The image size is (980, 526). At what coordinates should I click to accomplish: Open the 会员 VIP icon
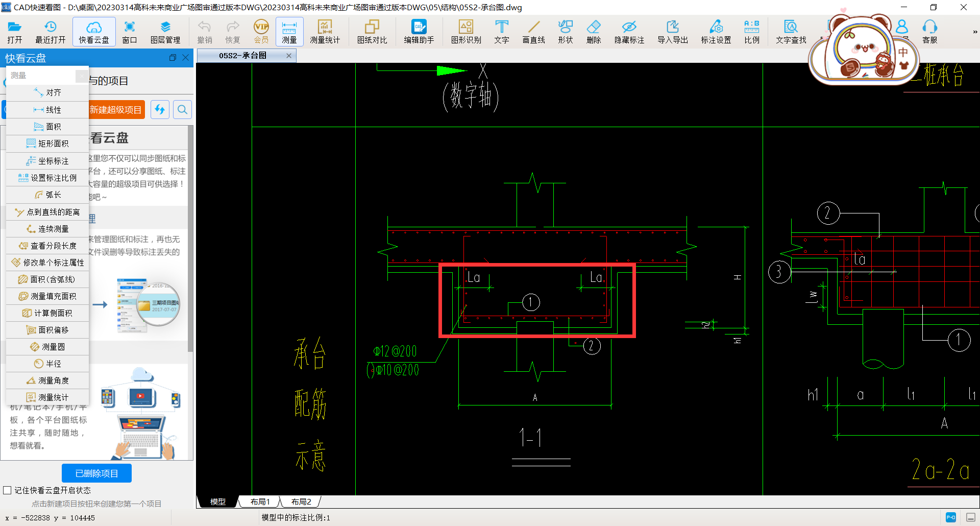pos(261,32)
